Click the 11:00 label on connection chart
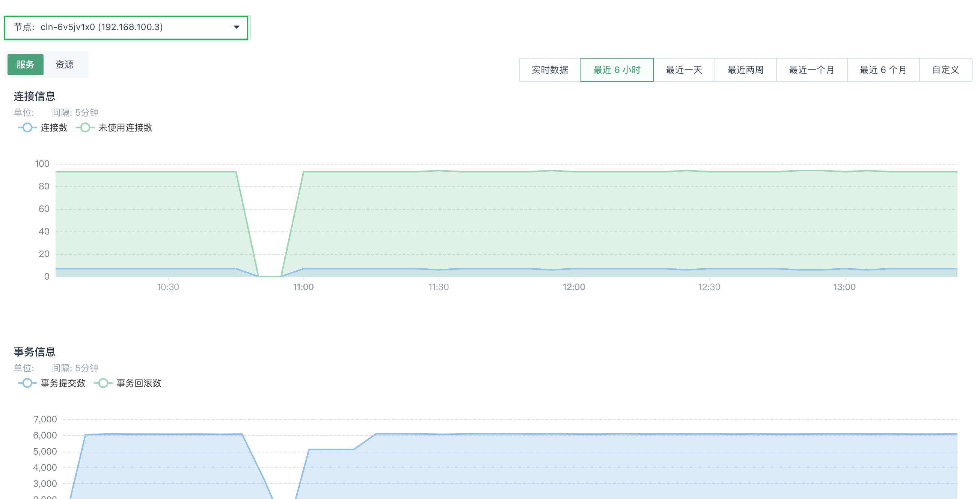Viewport: 980px width, 499px height. tap(303, 287)
